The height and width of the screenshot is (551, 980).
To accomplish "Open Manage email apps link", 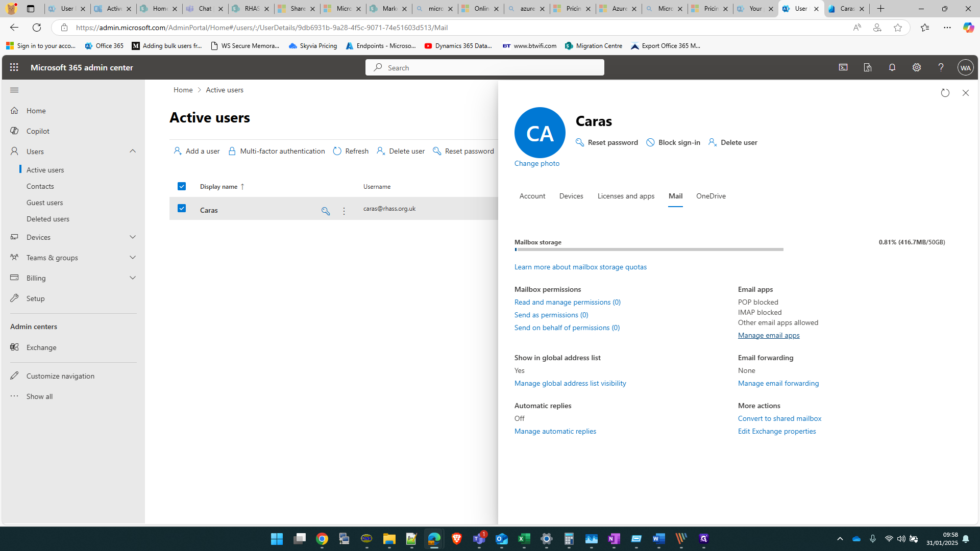I will pos(769,335).
